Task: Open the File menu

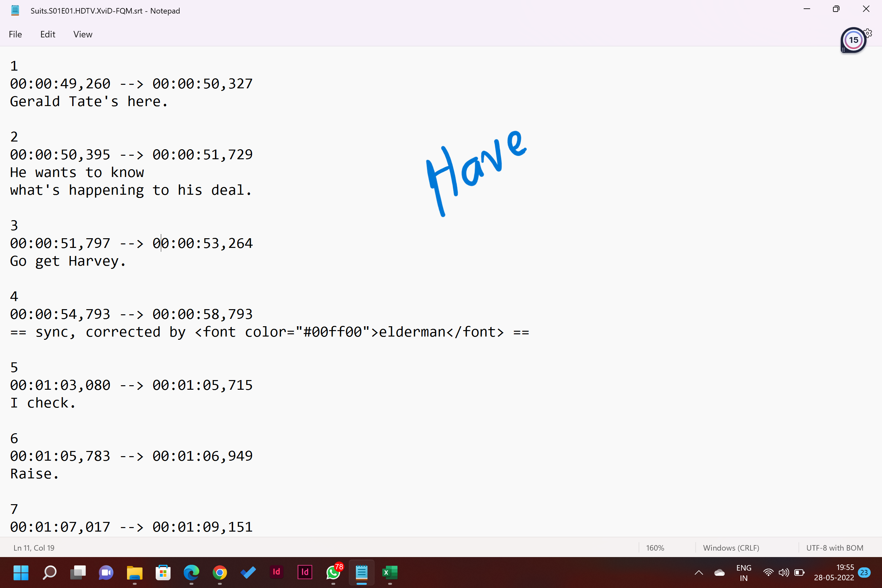Action: (15, 34)
